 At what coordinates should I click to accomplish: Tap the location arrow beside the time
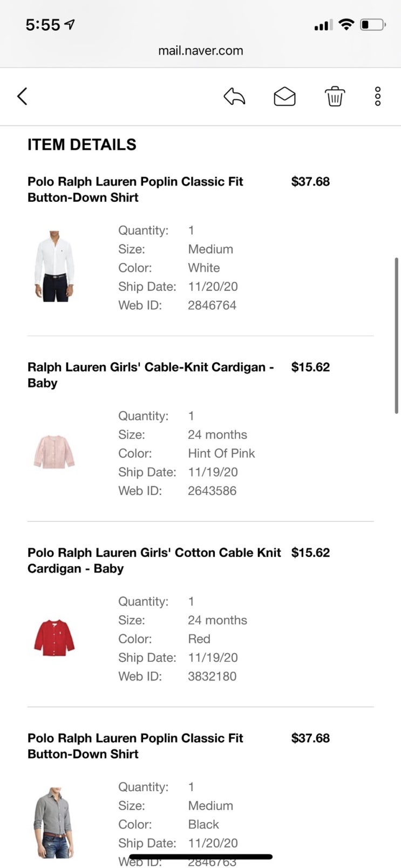70,24
